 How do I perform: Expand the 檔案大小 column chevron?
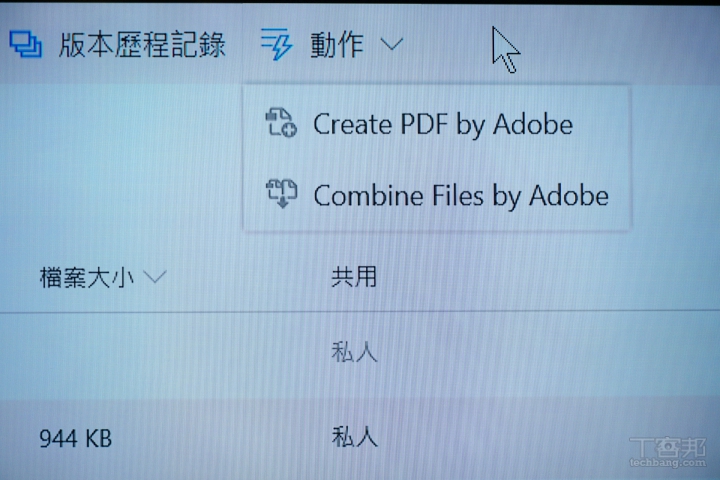155,277
